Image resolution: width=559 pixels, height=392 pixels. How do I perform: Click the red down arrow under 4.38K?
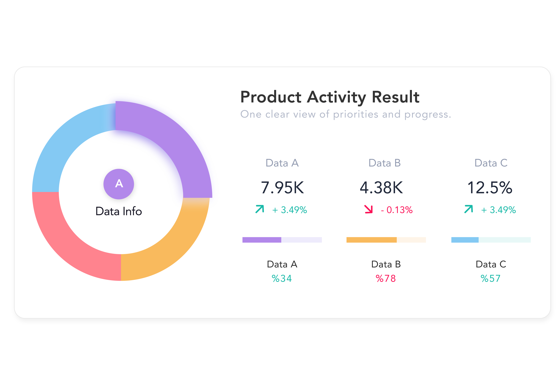pos(368,209)
